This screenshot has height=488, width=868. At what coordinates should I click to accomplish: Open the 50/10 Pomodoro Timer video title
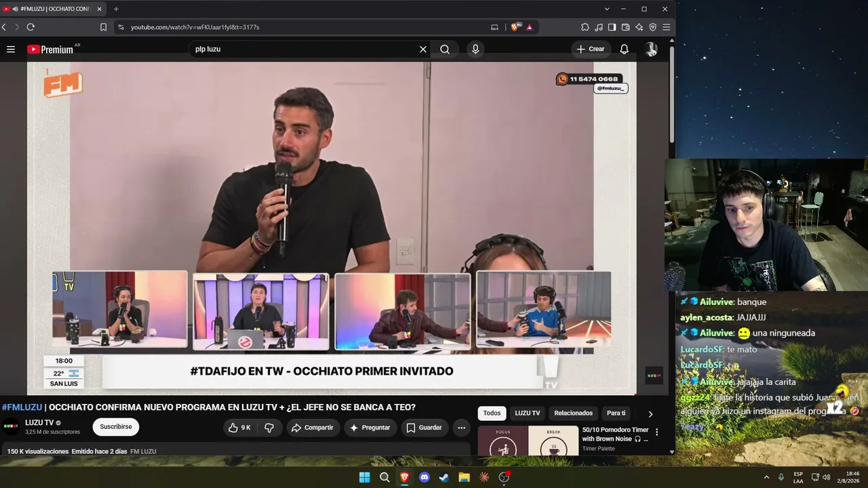tap(616, 434)
